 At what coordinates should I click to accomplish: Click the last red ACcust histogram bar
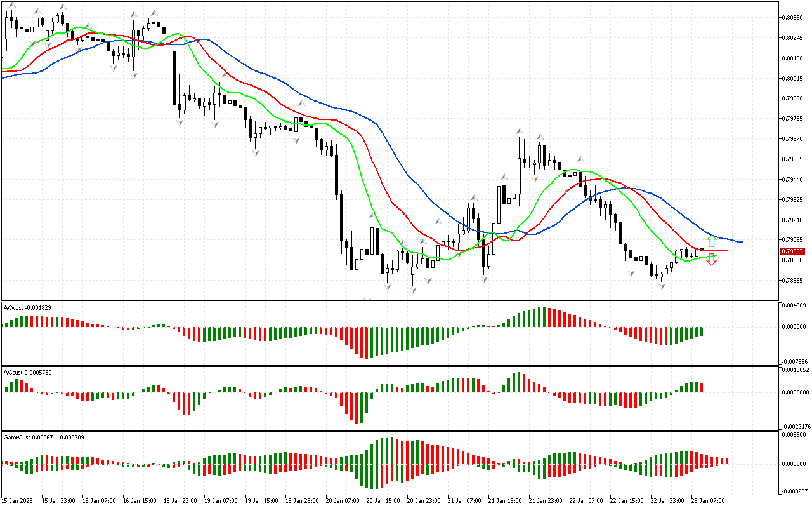coord(702,387)
